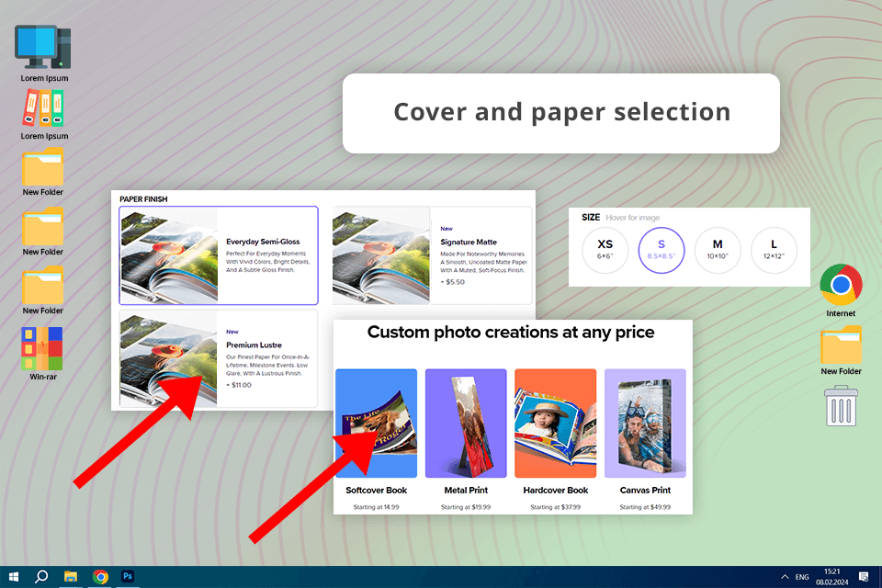Open File Explorer from the taskbar
882x588 pixels.
pyautogui.click(x=71, y=577)
